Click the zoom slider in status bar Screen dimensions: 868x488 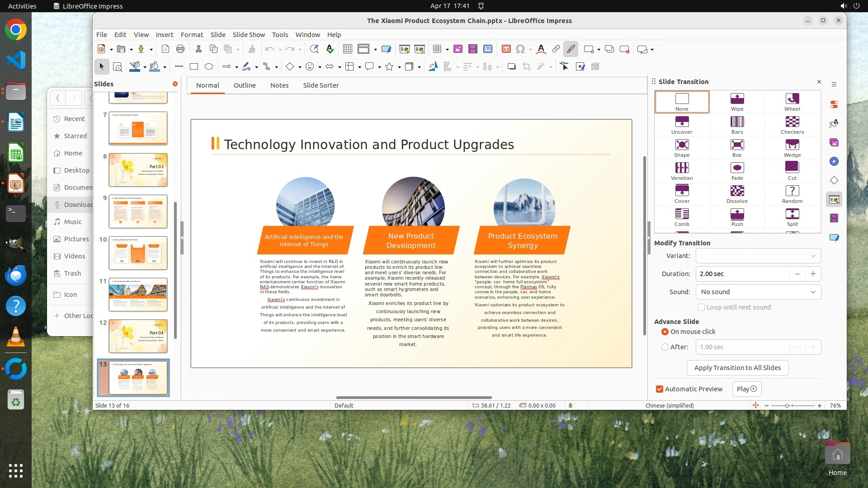click(x=787, y=406)
